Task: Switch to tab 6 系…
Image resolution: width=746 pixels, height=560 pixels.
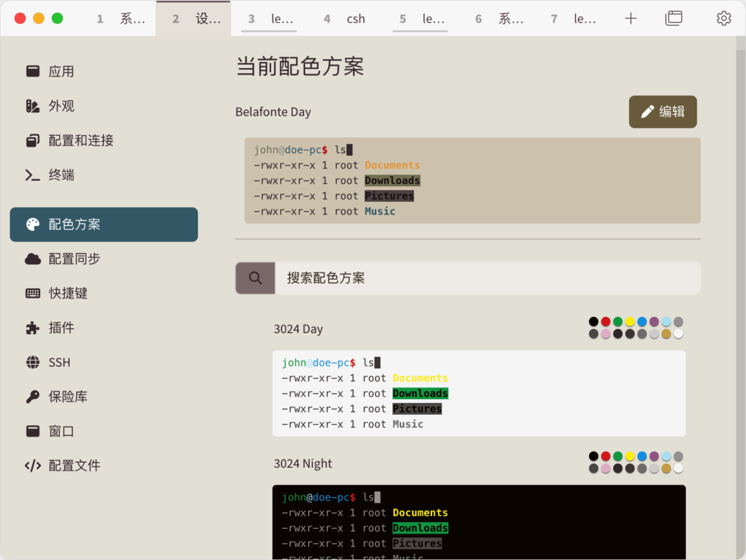Action: 496,19
